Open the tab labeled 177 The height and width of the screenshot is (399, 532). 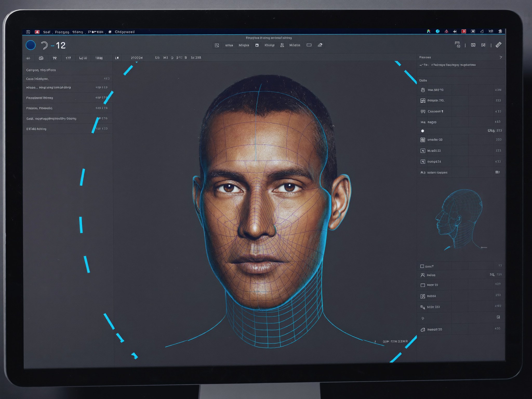coord(68,58)
